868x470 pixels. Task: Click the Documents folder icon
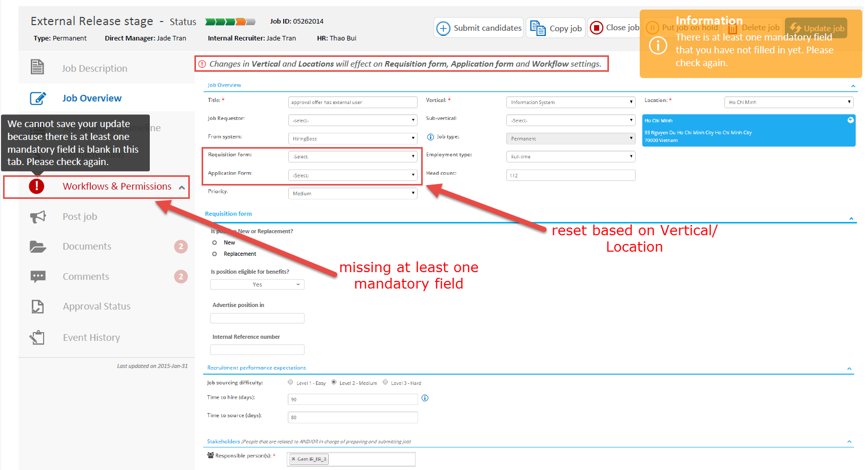point(38,247)
